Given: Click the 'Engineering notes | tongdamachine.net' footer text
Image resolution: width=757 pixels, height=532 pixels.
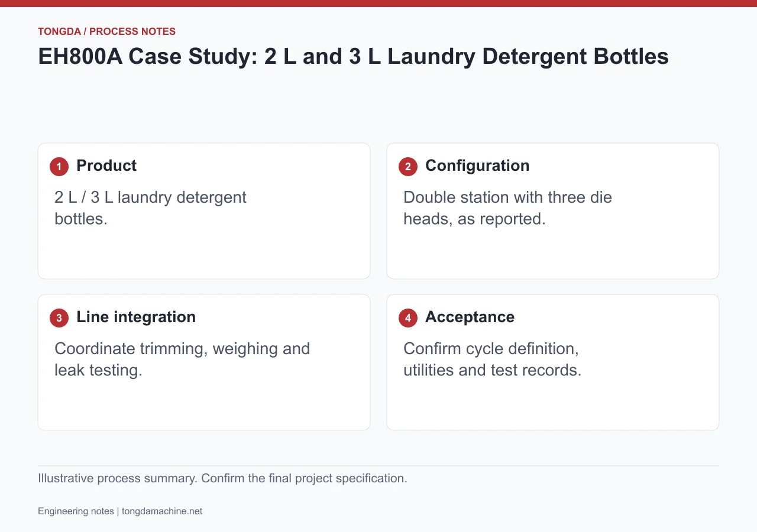Looking at the screenshot, I should (120, 511).
